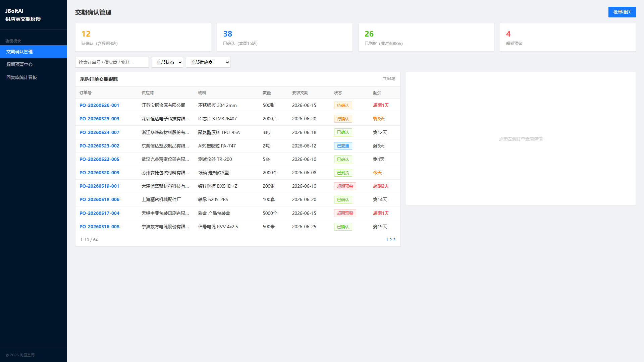
Task: Click material 轴承 6205-2RS
Action: point(213,199)
